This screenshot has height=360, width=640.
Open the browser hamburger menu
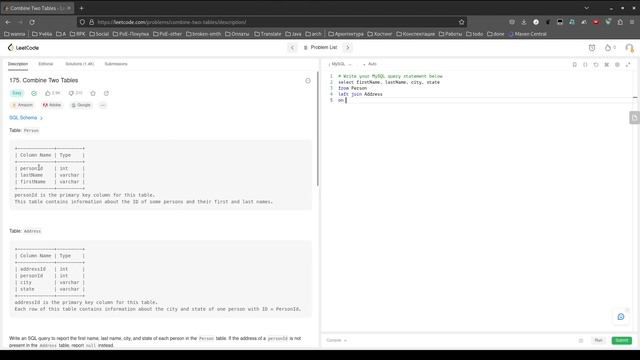point(632,22)
